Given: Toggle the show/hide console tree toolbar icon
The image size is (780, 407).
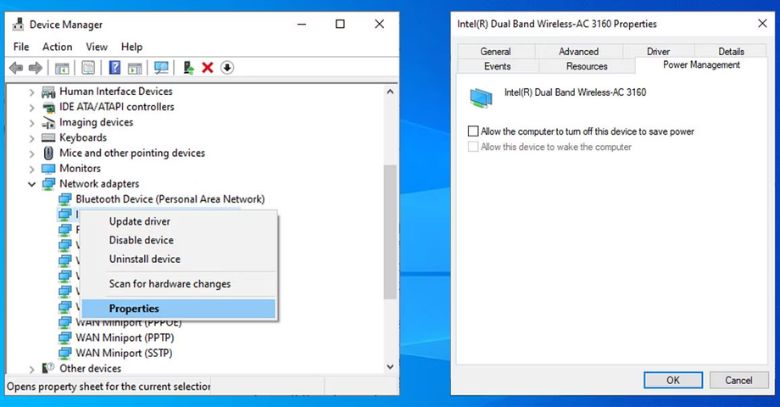Looking at the screenshot, I should [62, 68].
